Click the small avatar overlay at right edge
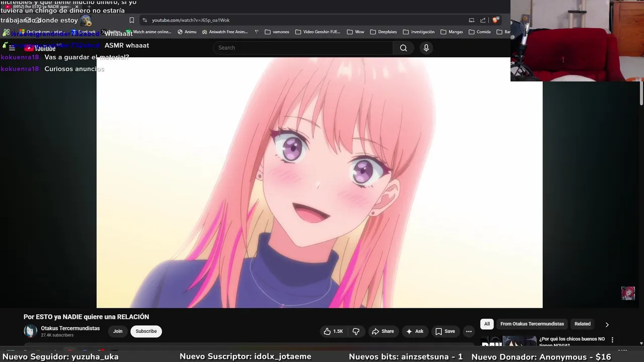 pos(628,293)
